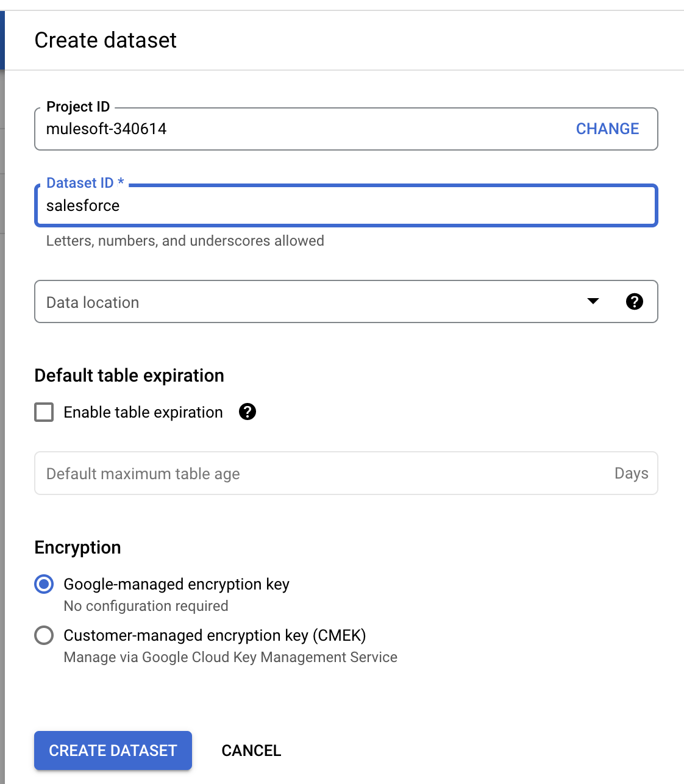Click the Customer-managed encryption key (CMEK) label
The width and height of the screenshot is (684, 784).
click(x=215, y=635)
